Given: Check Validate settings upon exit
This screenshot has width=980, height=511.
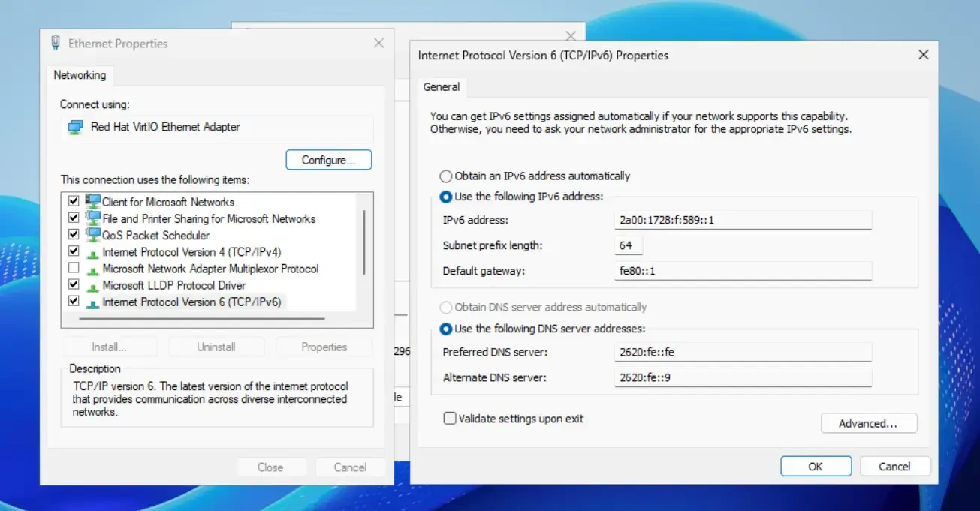Looking at the screenshot, I should click(450, 419).
